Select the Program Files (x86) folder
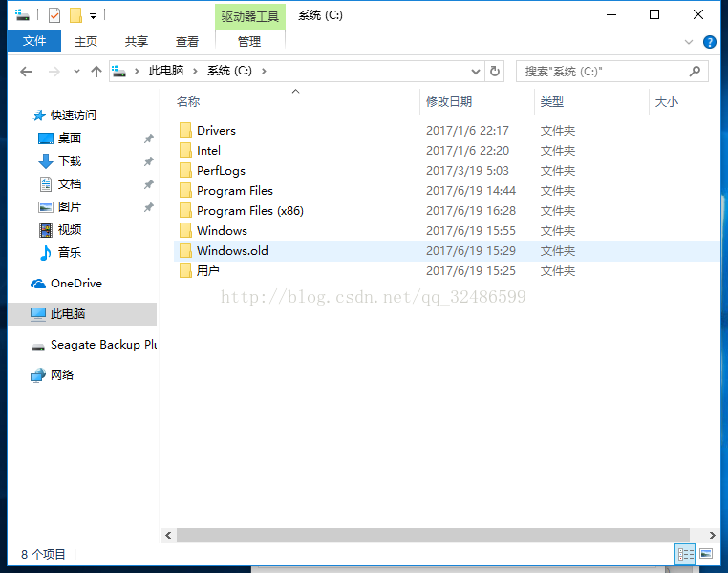The width and height of the screenshot is (728, 573). coord(249,211)
